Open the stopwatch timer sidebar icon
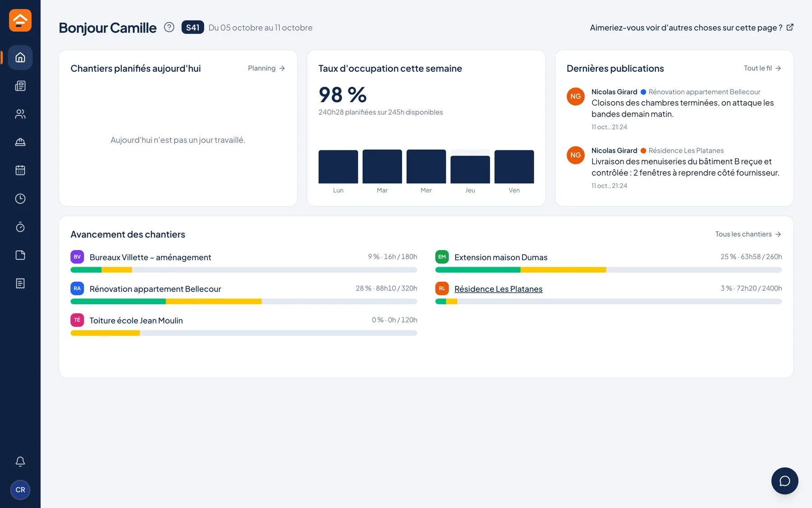This screenshot has height=508, width=812. 20,227
